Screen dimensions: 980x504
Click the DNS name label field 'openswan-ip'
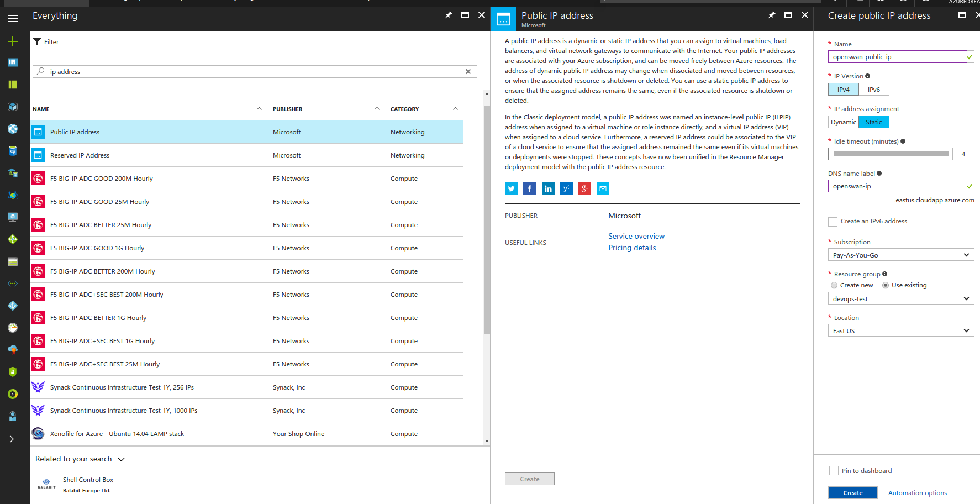tap(901, 186)
